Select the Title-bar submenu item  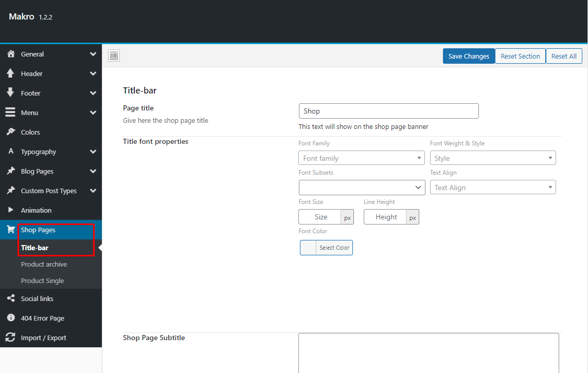click(51, 248)
